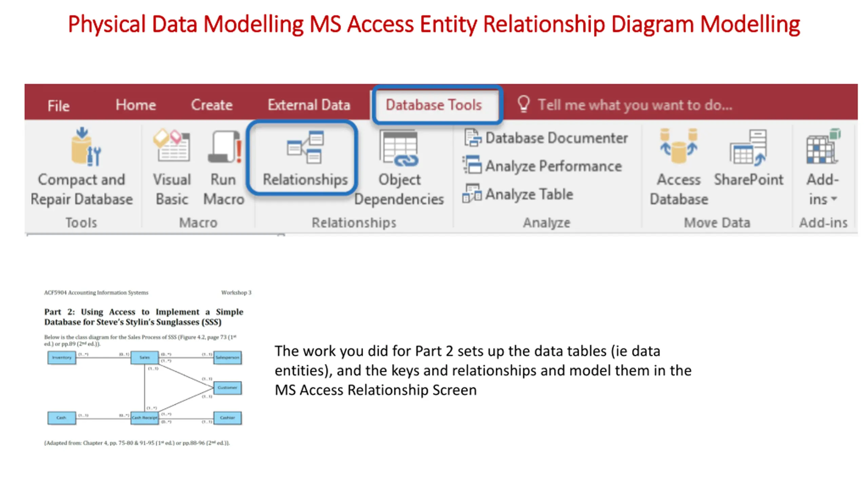The height and width of the screenshot is (488, 868).
Task: Click the Database Documenter label
Action: (556, 138)
